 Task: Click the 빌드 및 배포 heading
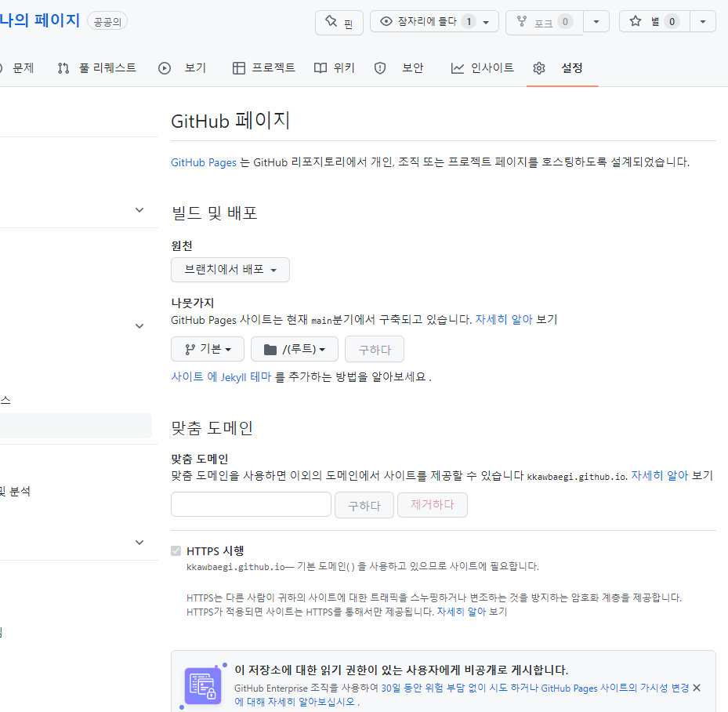point(214,213)
